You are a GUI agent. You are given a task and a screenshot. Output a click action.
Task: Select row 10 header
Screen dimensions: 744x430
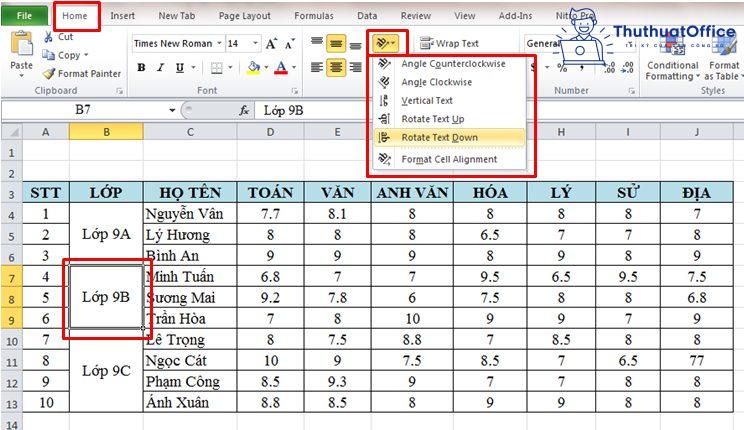12,341
